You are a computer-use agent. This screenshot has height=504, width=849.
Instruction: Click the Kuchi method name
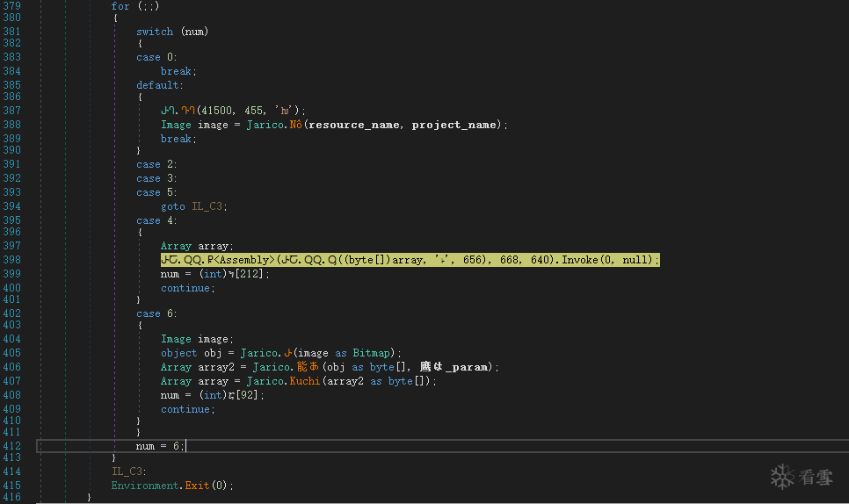pyautogui.click(x=307, y=381)
